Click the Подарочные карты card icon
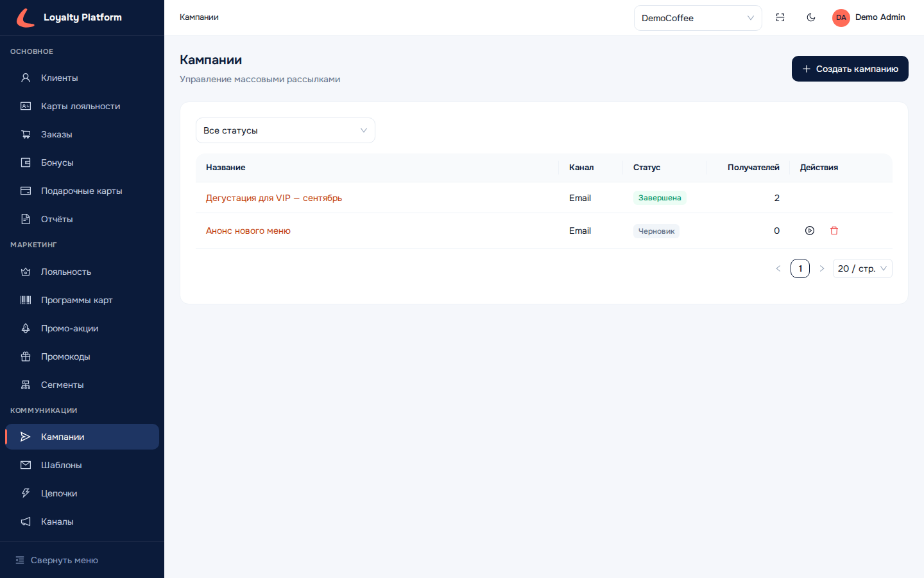The image size is (924, 578). coord(26,191)
